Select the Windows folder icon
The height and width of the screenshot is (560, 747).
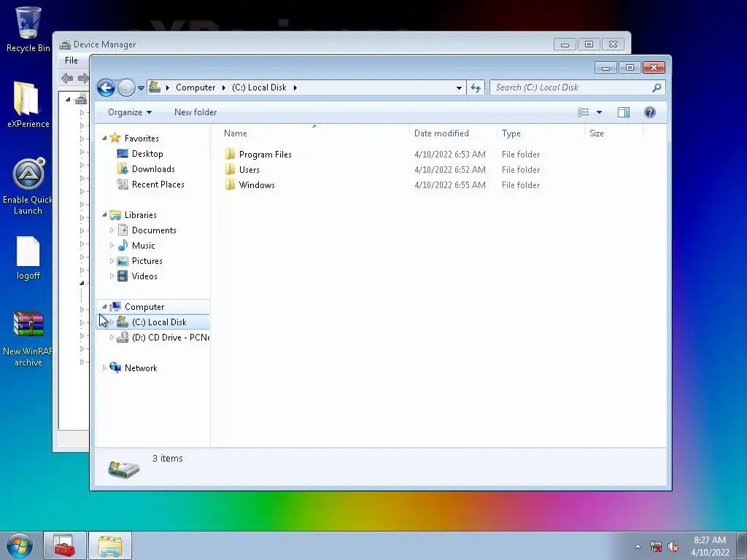coord(230,184)
